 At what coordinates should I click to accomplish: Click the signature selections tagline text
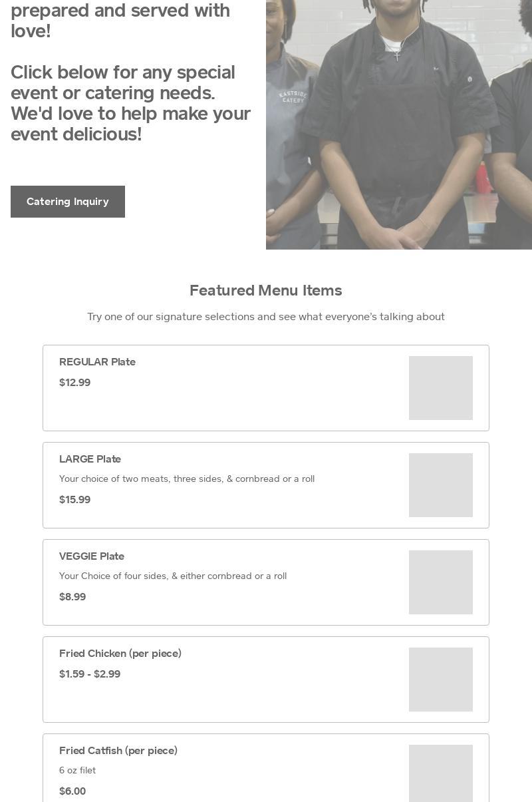265,316
